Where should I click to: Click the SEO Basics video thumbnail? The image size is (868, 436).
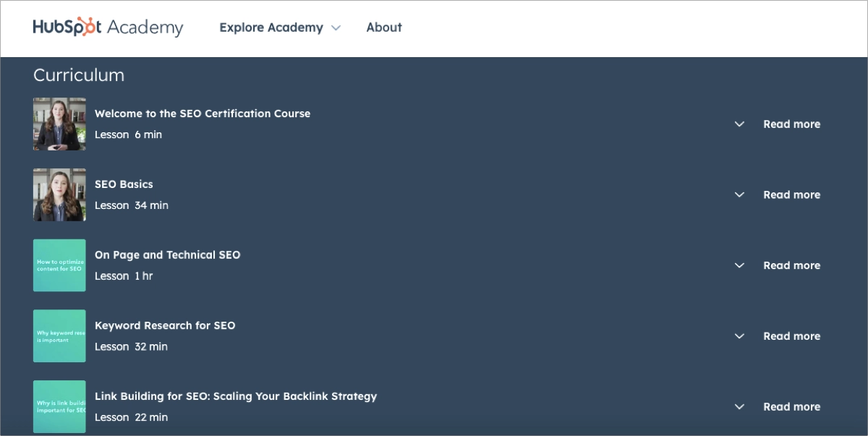(59, 195)
